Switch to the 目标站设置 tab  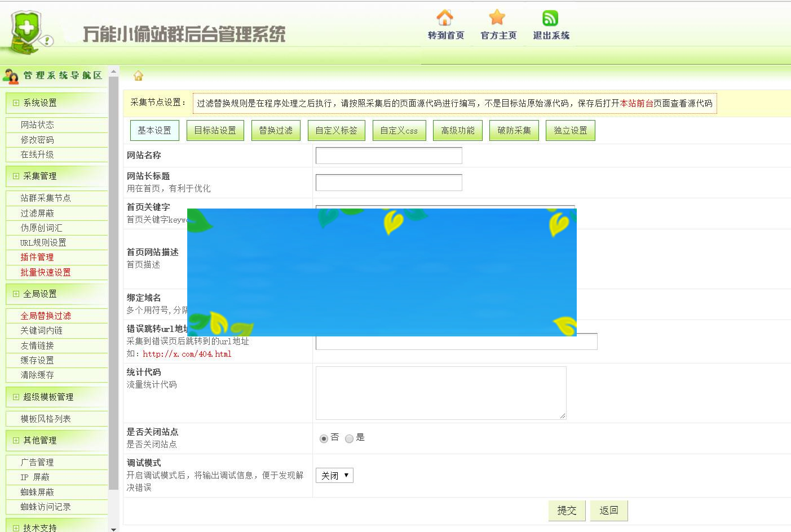215,130
